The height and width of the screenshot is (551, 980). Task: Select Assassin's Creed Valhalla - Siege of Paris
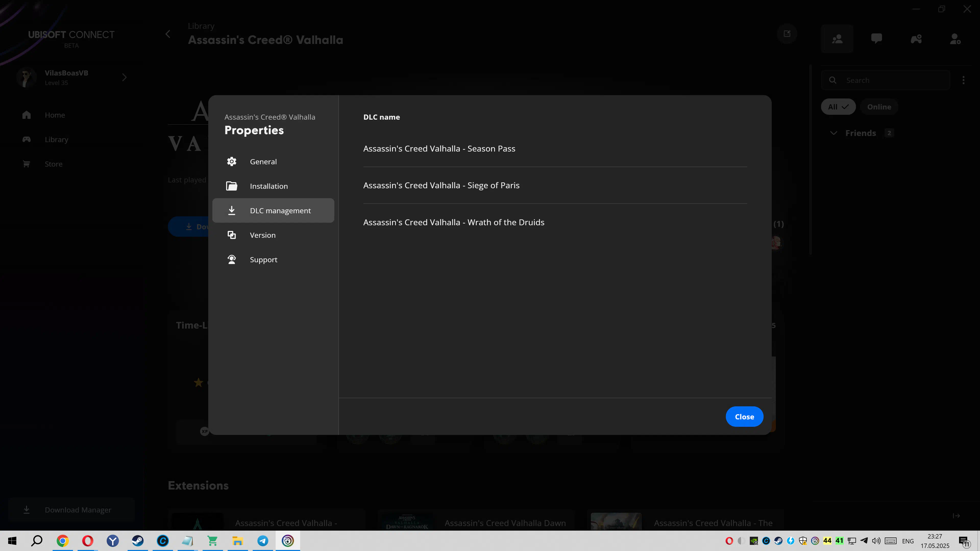coord(555,185)
